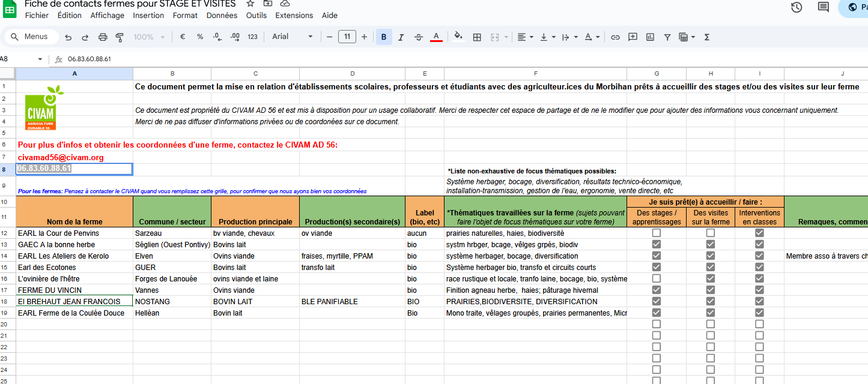The image size is (868, 384).
Task: Open the Insertion menu
Action: point(148,16)
